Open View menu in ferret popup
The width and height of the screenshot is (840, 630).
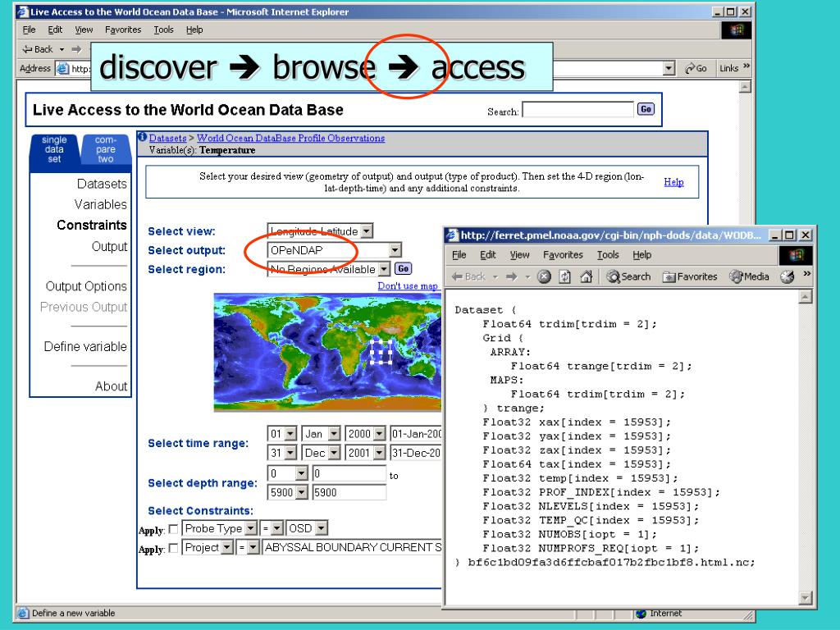[x=519, y=255]
